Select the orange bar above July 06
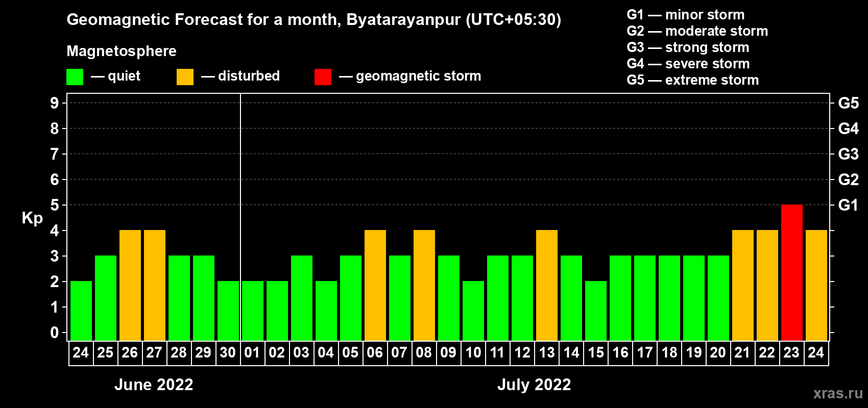This screenshot has height=408, width=868. [x=375, y=285]
